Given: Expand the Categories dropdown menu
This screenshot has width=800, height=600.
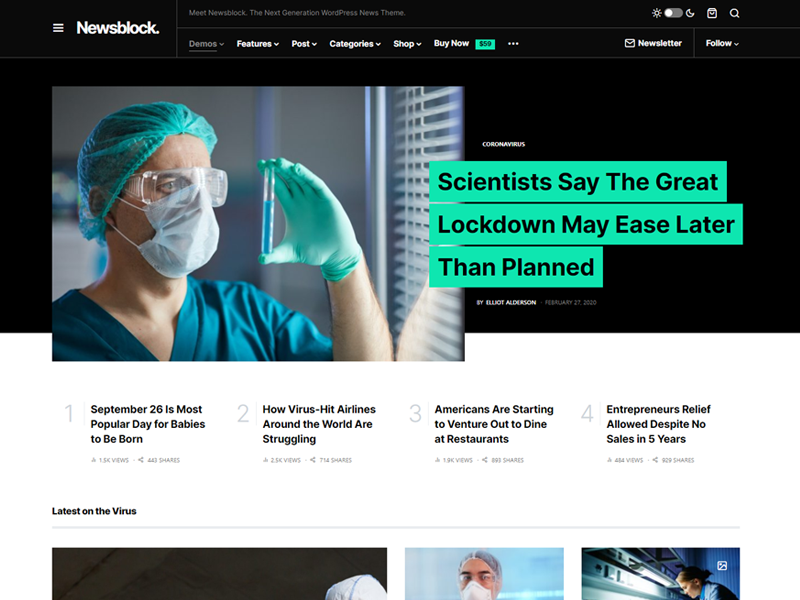Looking at the screenshot, I should 355,44.
